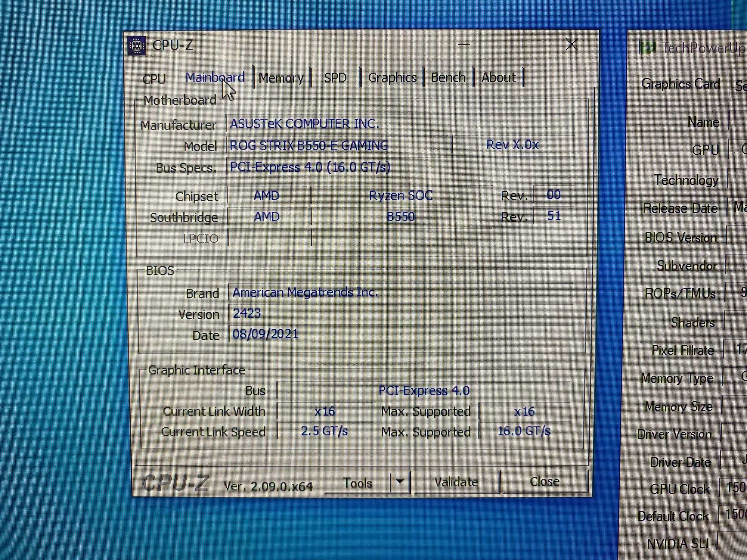Click PCI-Express 4.0 (16.0 GT/s) bus specs
This screenshot has height=560, width=747.
coord(400,167)
